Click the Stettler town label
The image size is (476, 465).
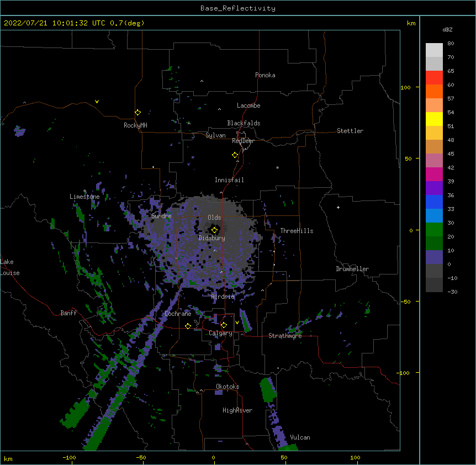pos(350,131)
